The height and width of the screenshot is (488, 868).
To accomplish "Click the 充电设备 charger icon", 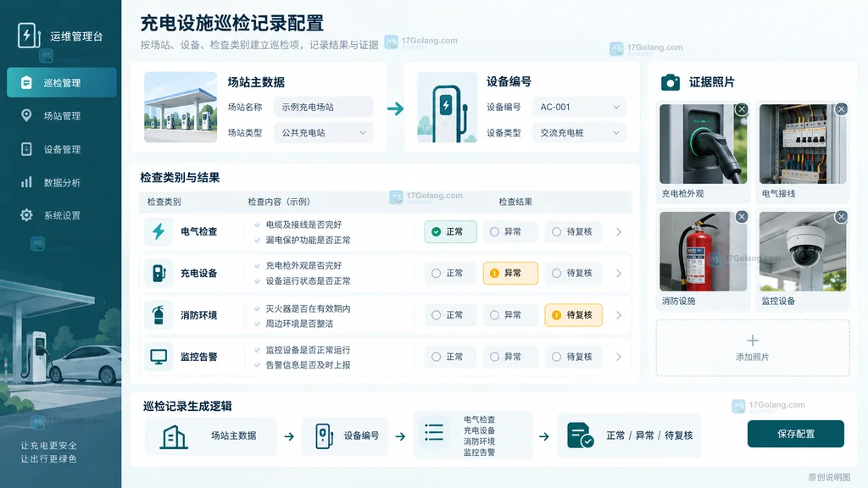I will [x=159, y=273].
